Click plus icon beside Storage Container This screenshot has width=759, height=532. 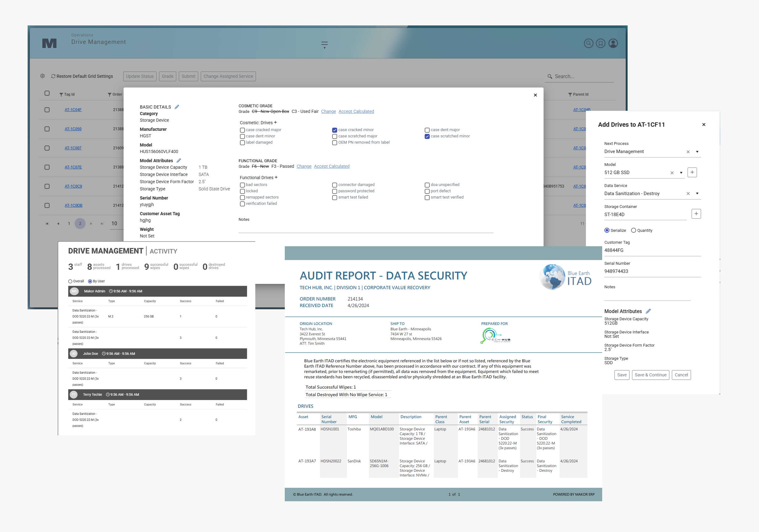[x=696, y=214]
